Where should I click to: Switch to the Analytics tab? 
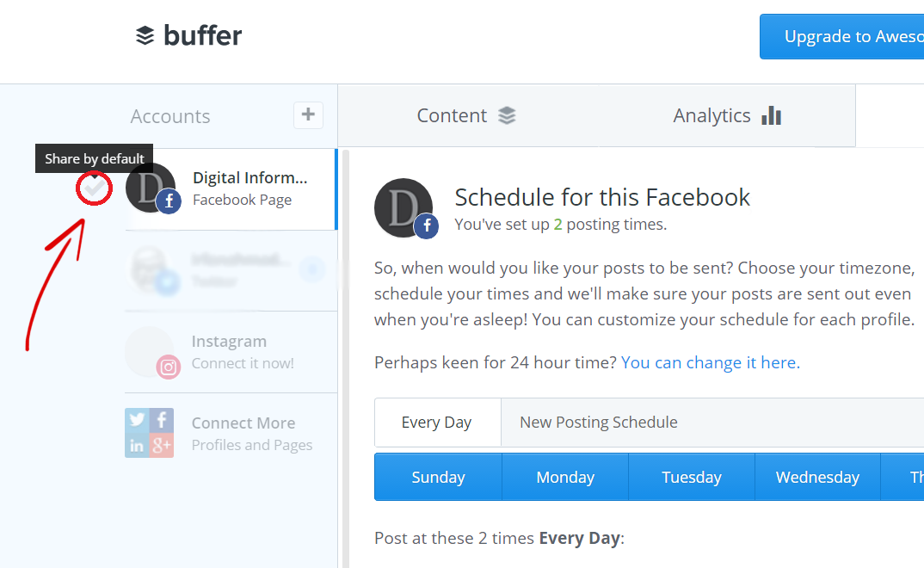727,114
